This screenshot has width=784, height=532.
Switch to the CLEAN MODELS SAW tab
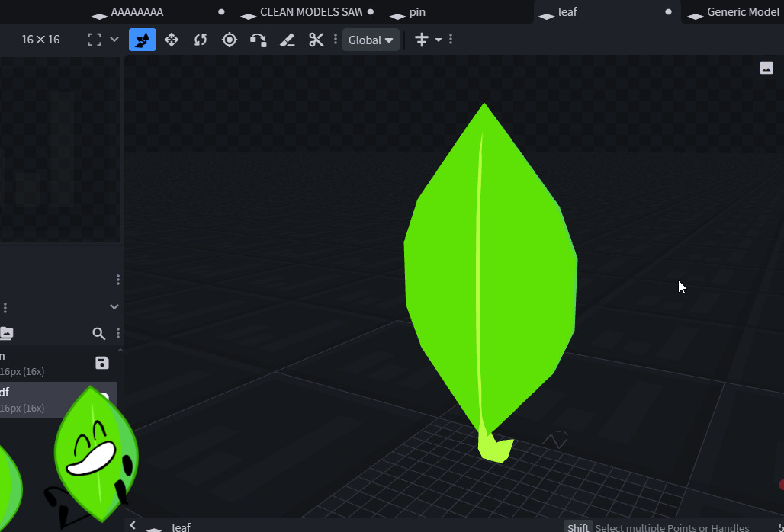pyautogui.click(x=310, y=12)
